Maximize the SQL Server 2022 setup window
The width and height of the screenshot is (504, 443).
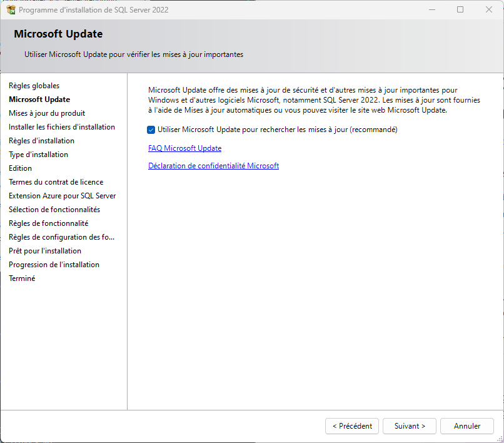coord(460,9)
